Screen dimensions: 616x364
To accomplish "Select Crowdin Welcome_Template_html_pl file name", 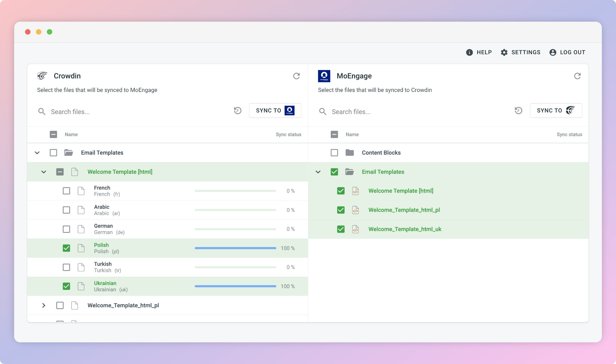I will [x=123, y=305].
